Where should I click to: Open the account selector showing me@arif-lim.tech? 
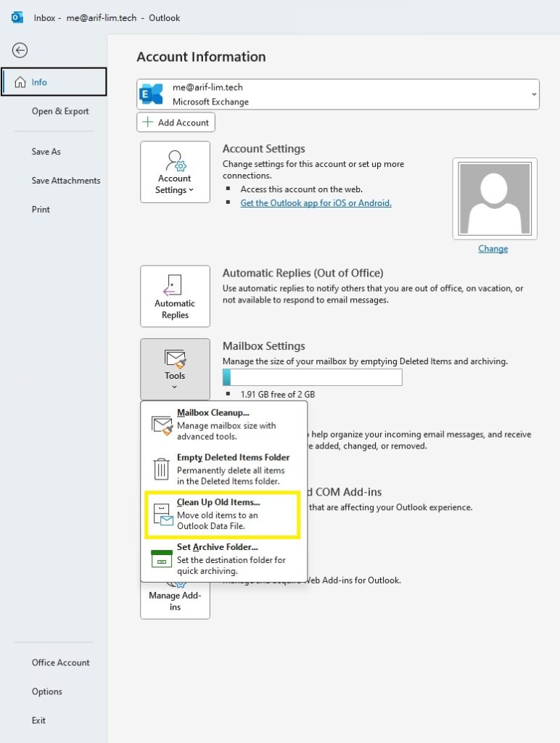coord(338,94)
